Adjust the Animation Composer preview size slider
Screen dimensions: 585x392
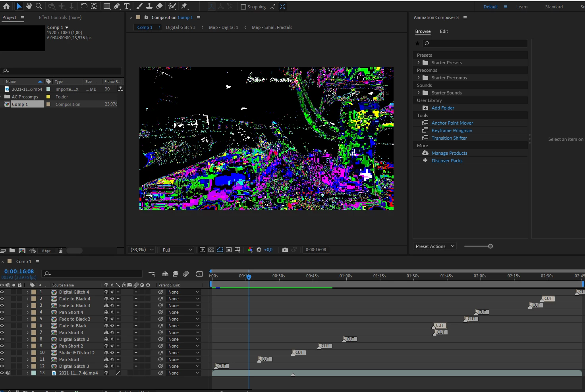tap(490, 246)
